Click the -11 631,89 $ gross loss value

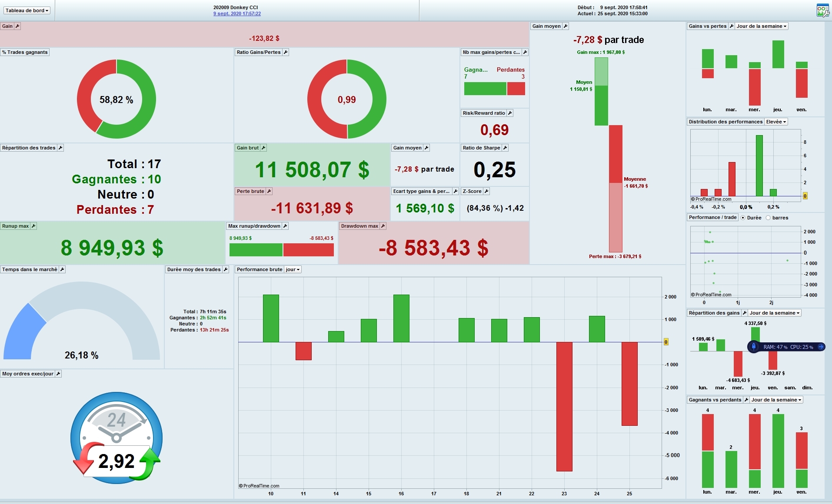(x=312, y=208)
